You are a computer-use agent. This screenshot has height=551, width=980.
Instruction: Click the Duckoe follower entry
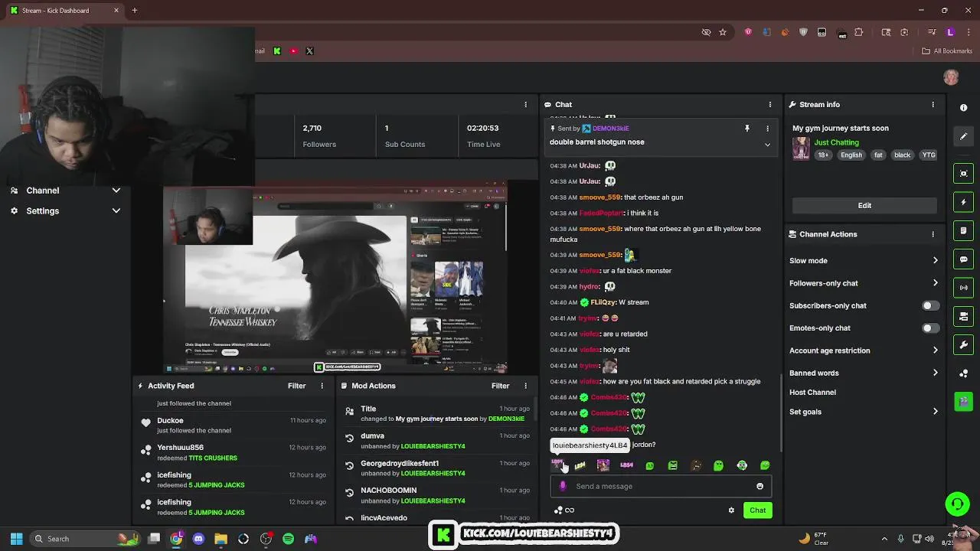(234, 425)
